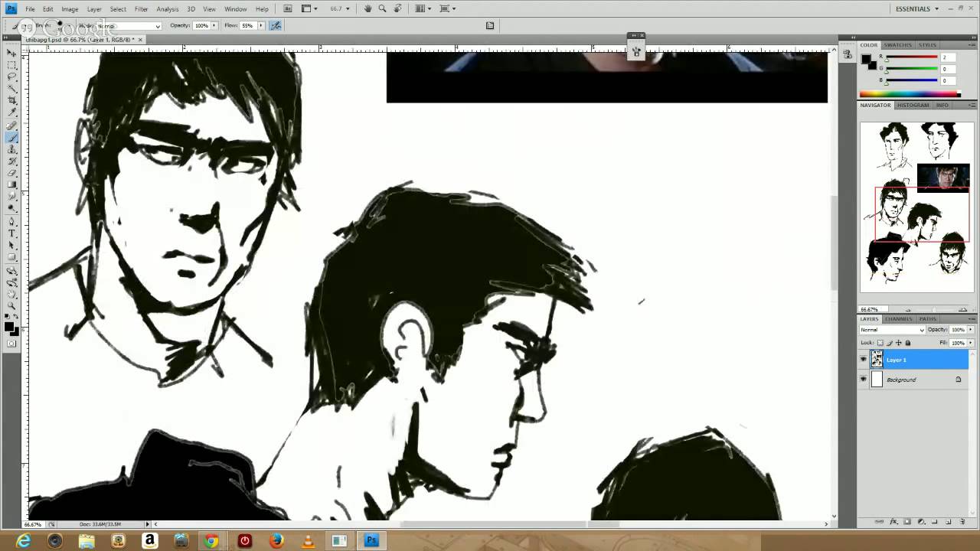This screenshot has width=980, height=551.
Task: Enable the airbrush option in options bar
Action: (276, 25)
